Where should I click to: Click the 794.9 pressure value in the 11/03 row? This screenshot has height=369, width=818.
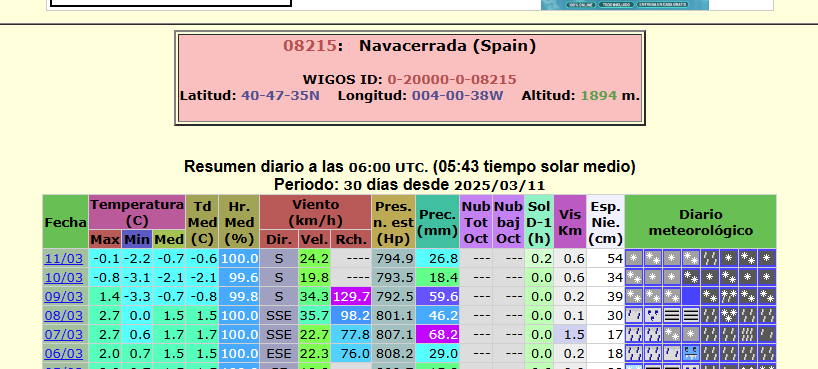pos(394,258)
